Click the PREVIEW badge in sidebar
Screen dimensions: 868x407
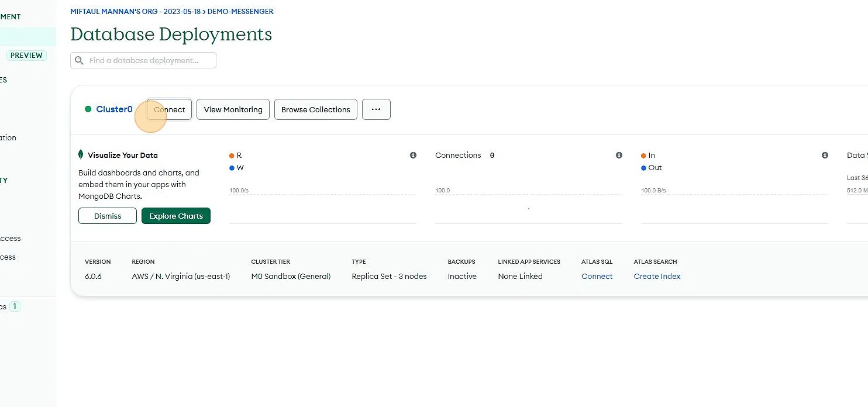coord(26,56)
